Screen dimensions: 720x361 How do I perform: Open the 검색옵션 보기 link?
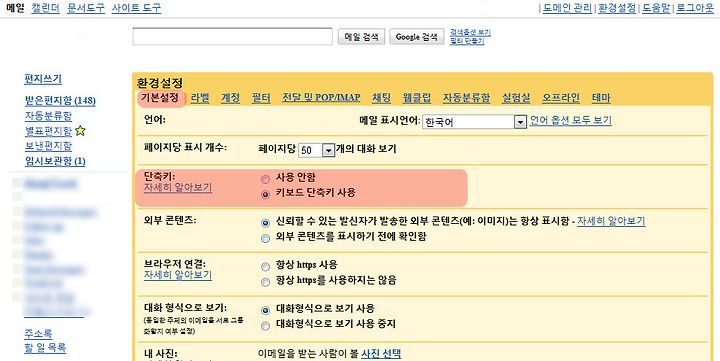[x=470, y=33]
